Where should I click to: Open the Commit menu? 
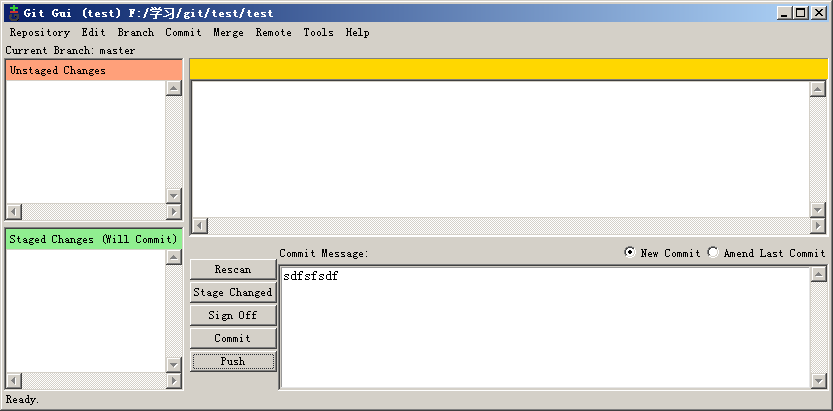click(x=183, y=32)
